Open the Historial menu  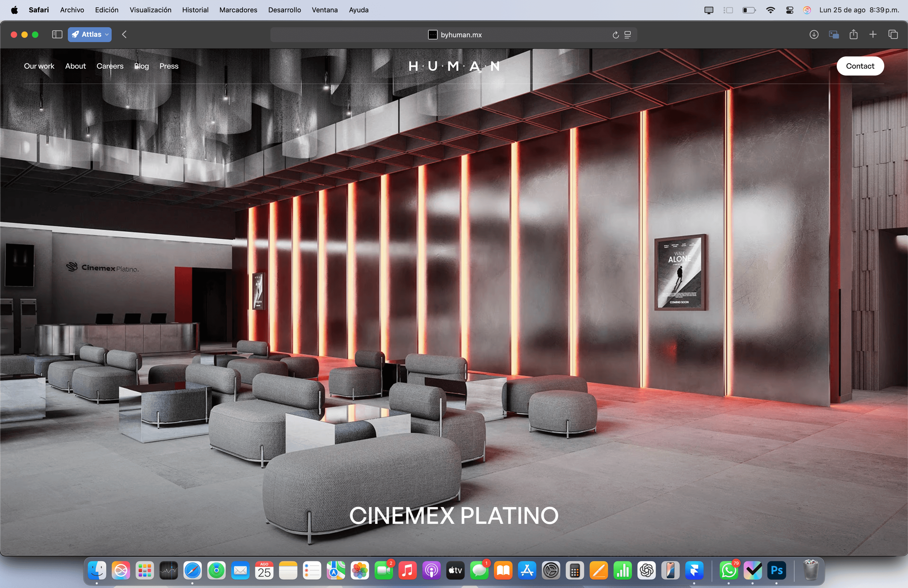pos(195,10)
